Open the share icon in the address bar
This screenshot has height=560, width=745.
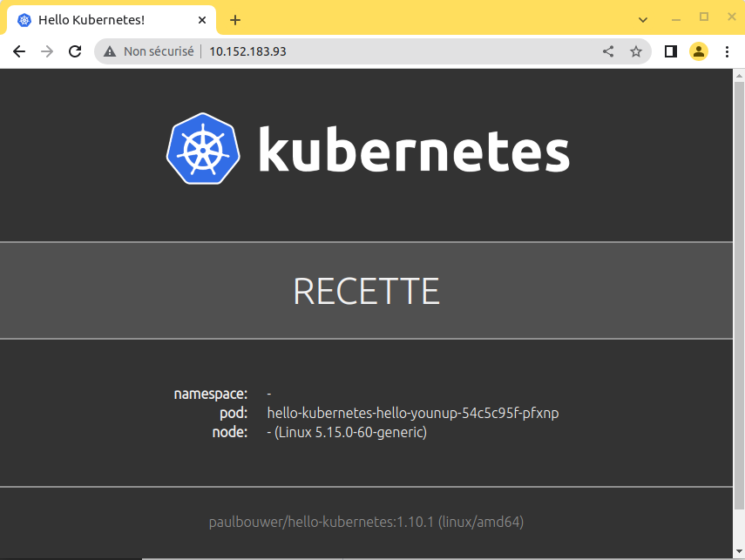[x=608, y=51]
